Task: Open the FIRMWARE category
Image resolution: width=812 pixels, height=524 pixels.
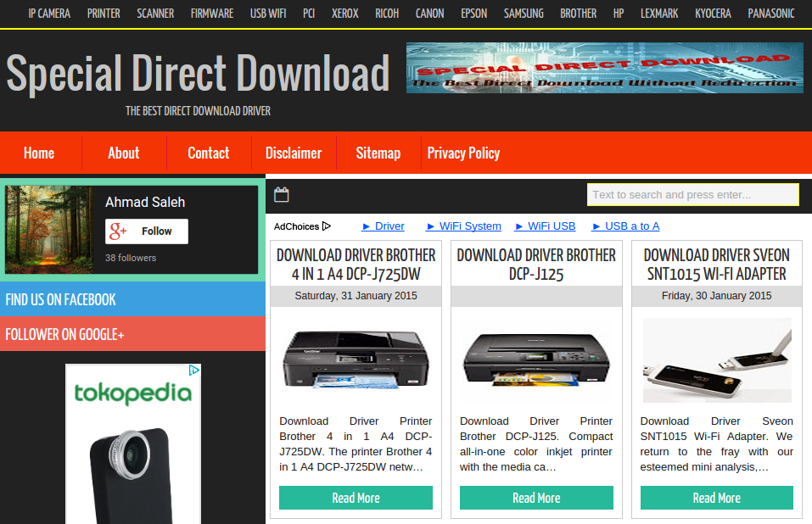Action: pyautogui.click(x=212, y=14)
